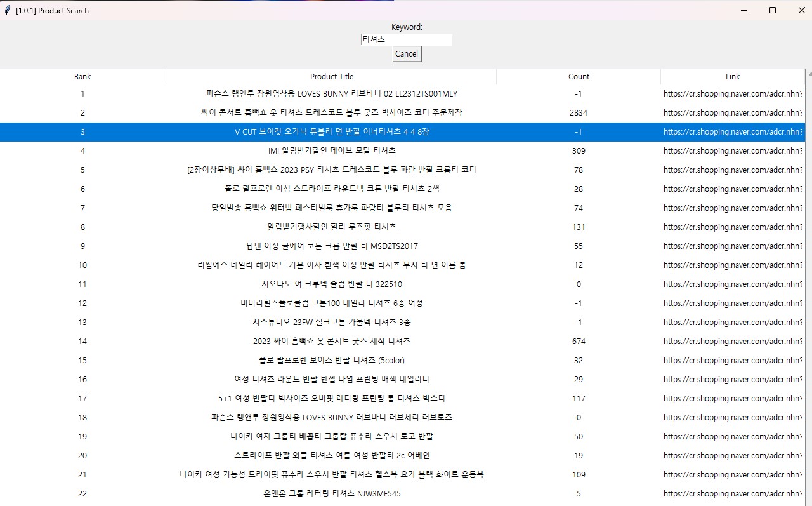Screen dimensions: 812x506
Task: Select the IMI product at rank 4
Action: click(x=332, y=151)
